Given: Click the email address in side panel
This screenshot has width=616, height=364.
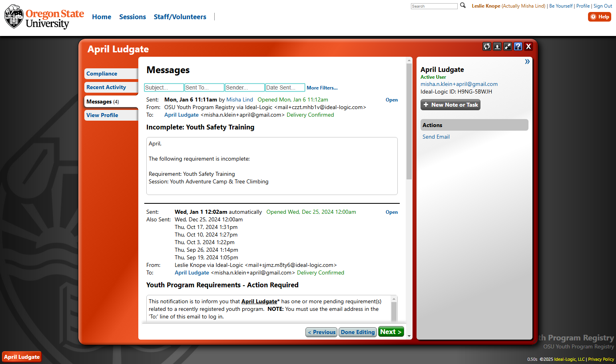Looking at the screenshot, I should point(459,84).
